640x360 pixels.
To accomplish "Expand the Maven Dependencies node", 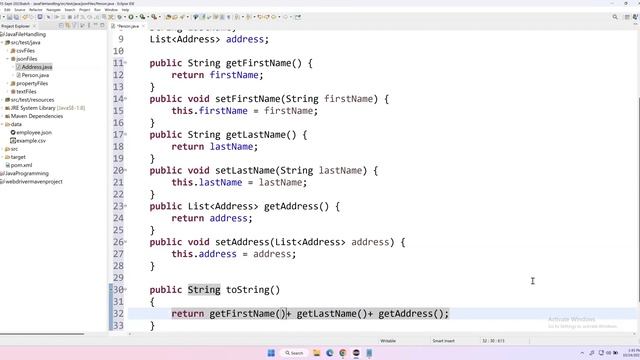I will pyautogui.click(x=2, y=116).
